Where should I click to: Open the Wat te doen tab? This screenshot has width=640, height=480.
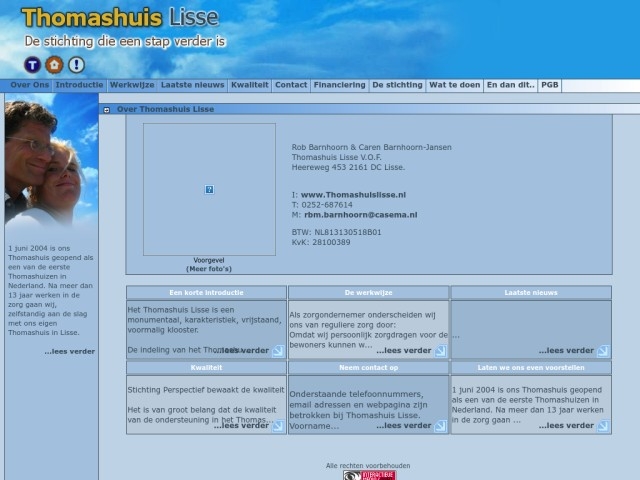454,86
